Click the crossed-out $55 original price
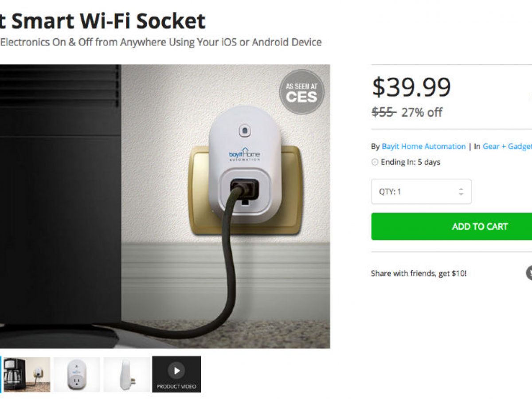This screenshot has height=399, width=532. [x=383, y=112]
